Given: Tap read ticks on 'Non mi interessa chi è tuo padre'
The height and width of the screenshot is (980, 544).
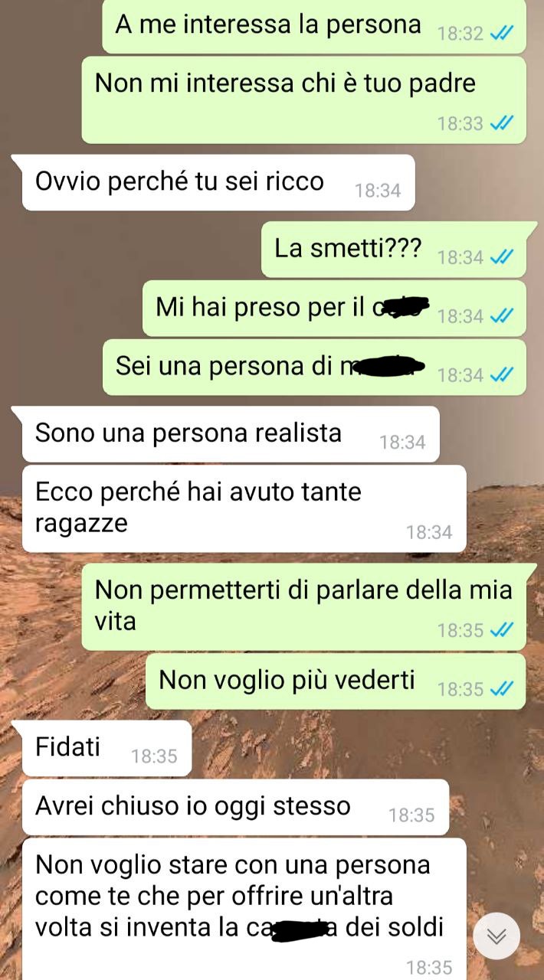Looking at the screenshot, I should point(502,122).
